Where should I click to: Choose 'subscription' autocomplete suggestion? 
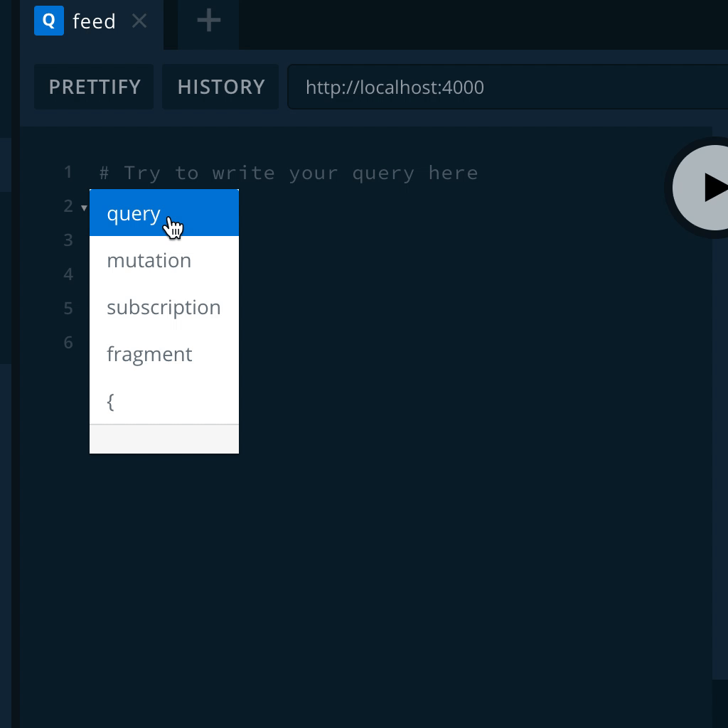pos(164,307)
